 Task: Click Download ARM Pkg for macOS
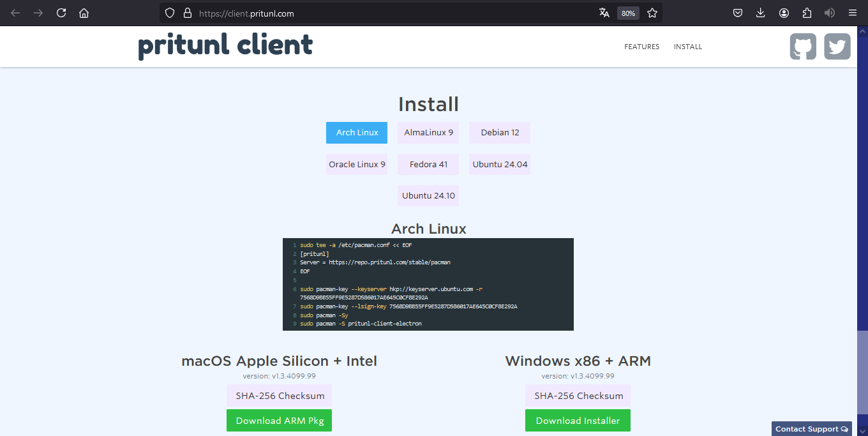click(x=279, y=421)
